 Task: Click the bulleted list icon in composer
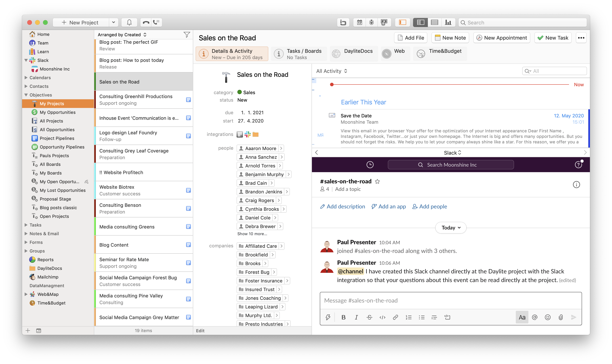[x=421, y=317]
